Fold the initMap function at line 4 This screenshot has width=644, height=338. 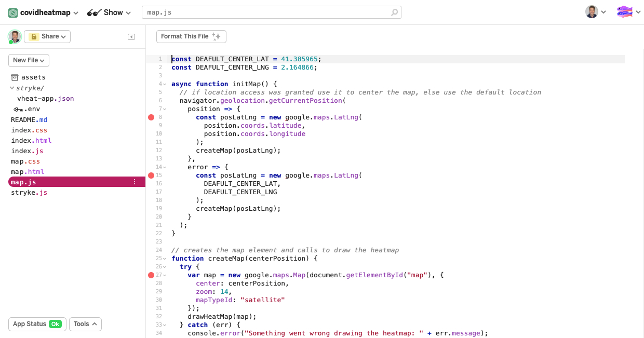click(x=165, y=84)
